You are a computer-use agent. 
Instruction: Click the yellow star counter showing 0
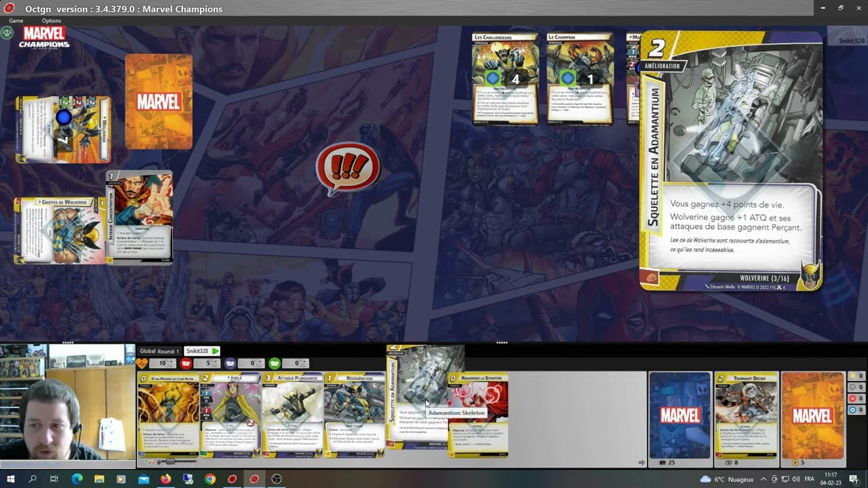tap(856, 376)
